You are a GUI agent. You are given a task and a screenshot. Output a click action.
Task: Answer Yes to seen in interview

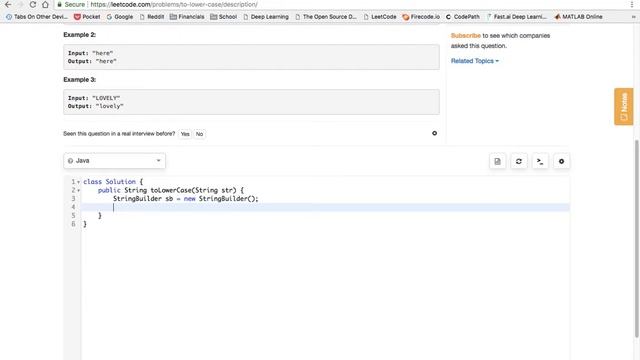185,134
